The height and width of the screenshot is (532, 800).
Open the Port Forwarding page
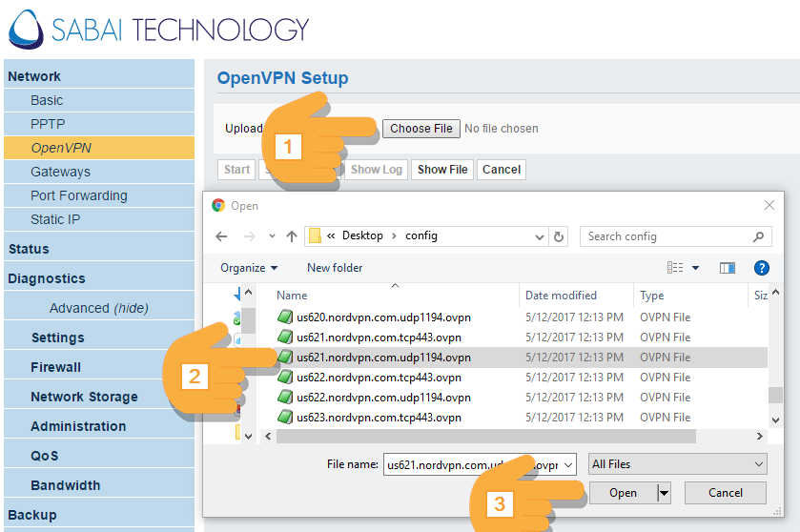(x=99, y=195)
